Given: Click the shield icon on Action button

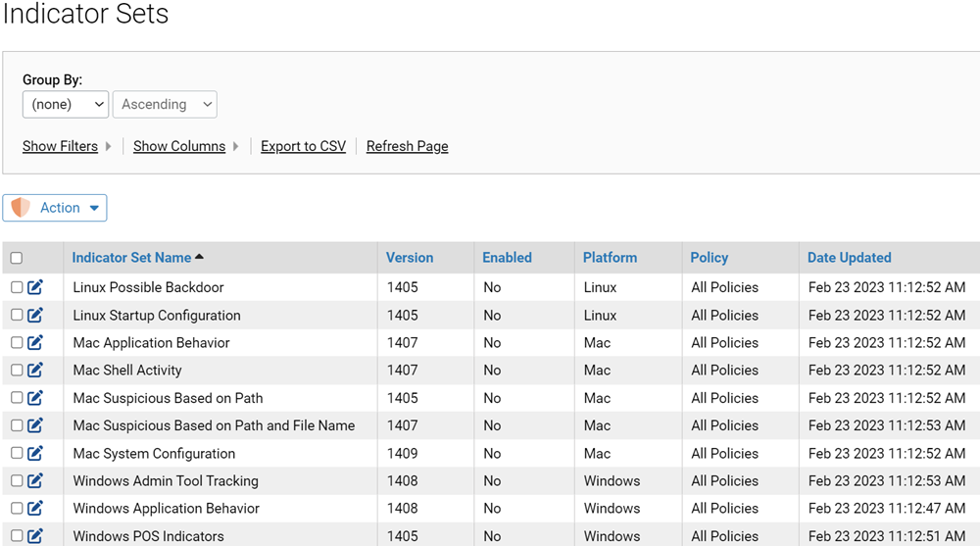Looking at the screenshot, I should pyautogui.click(x=21, y=208).
